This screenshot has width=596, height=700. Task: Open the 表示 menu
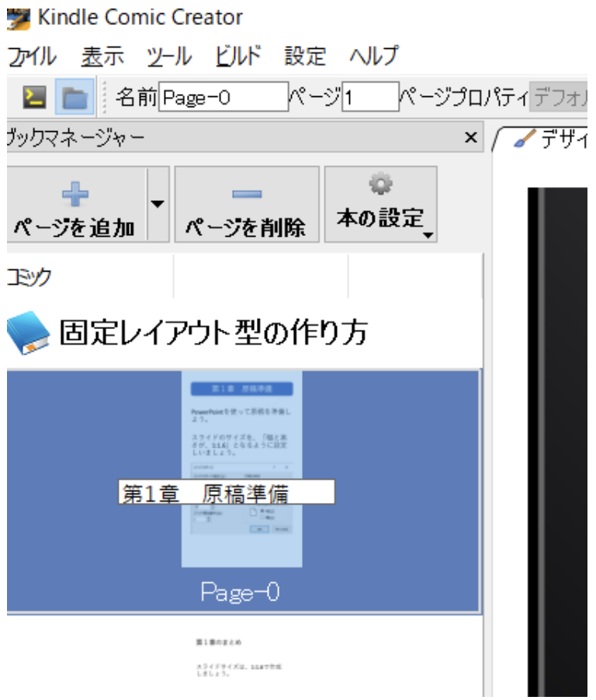click(x=102, y=57)
